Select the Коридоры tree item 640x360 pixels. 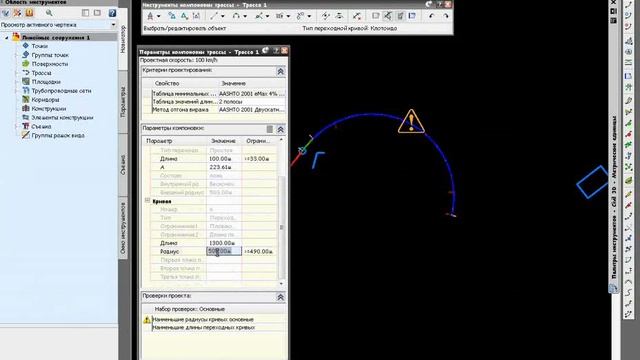tap(45, 100)
